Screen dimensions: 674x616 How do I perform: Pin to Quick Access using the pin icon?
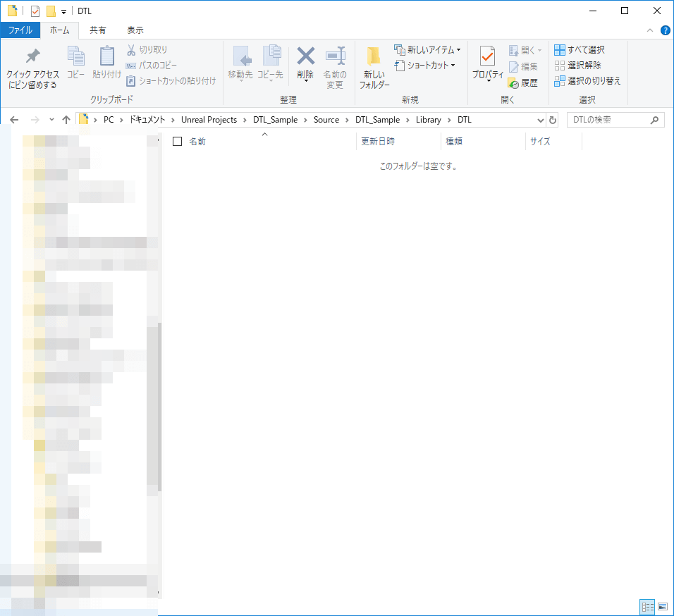(32, 56)
